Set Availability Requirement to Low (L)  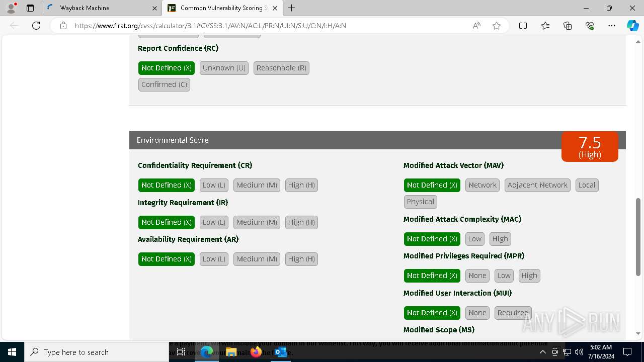pyautogui.click(x=214, y=259)
